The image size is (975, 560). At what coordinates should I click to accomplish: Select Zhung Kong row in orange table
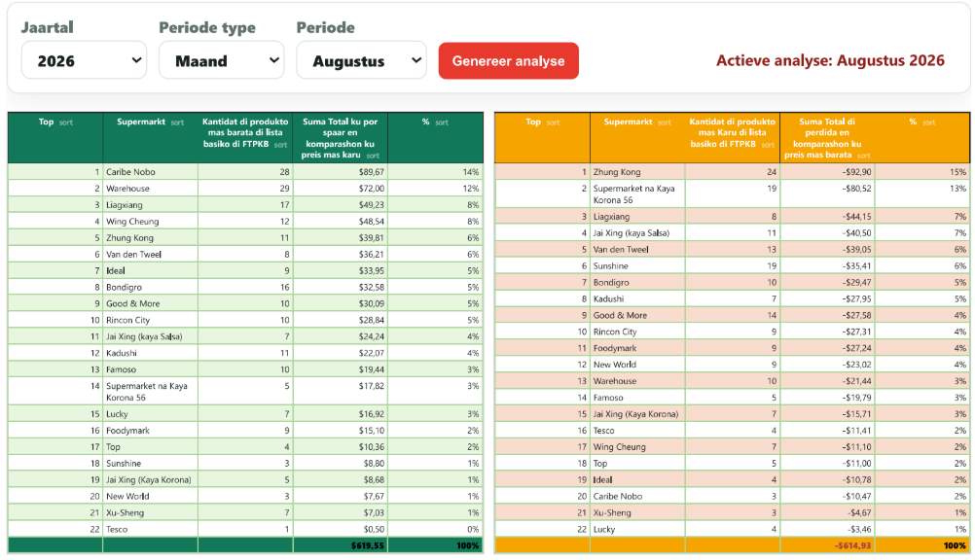coord(732,172)
